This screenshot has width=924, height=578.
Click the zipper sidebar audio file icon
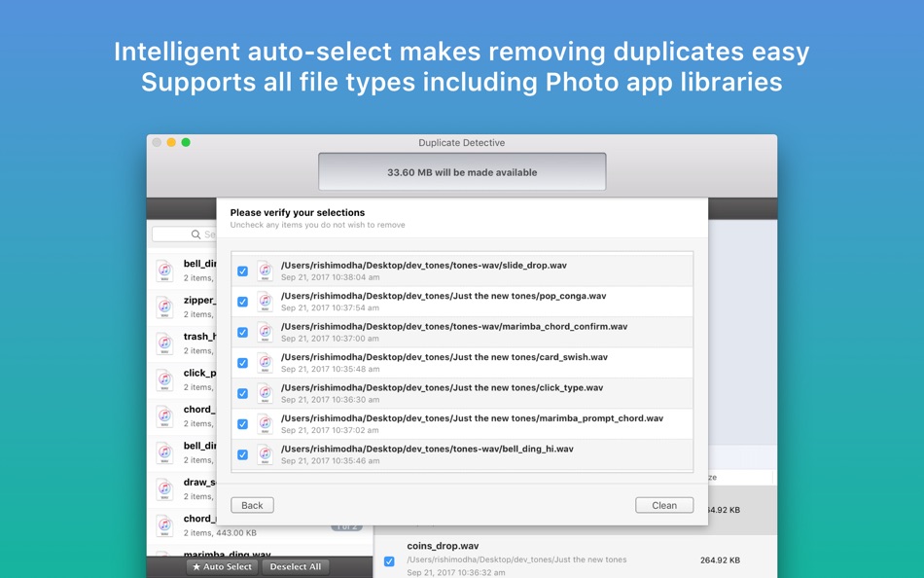pyautogui.click(x=165, y=307)
